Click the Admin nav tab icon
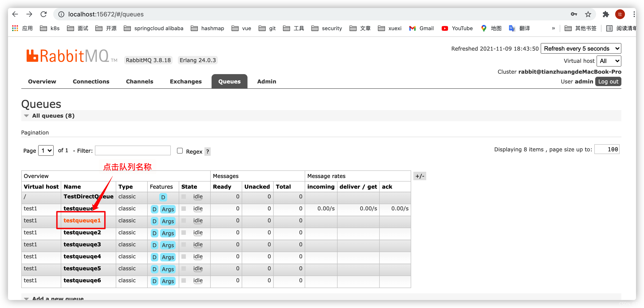Image resolution: width=644 pixels, height=308 pixels. [267, 81]
